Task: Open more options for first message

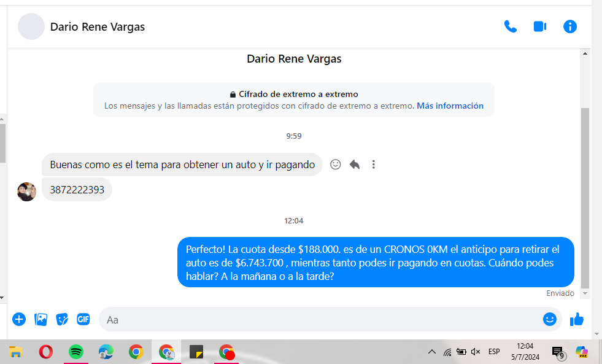Action: 374,165
